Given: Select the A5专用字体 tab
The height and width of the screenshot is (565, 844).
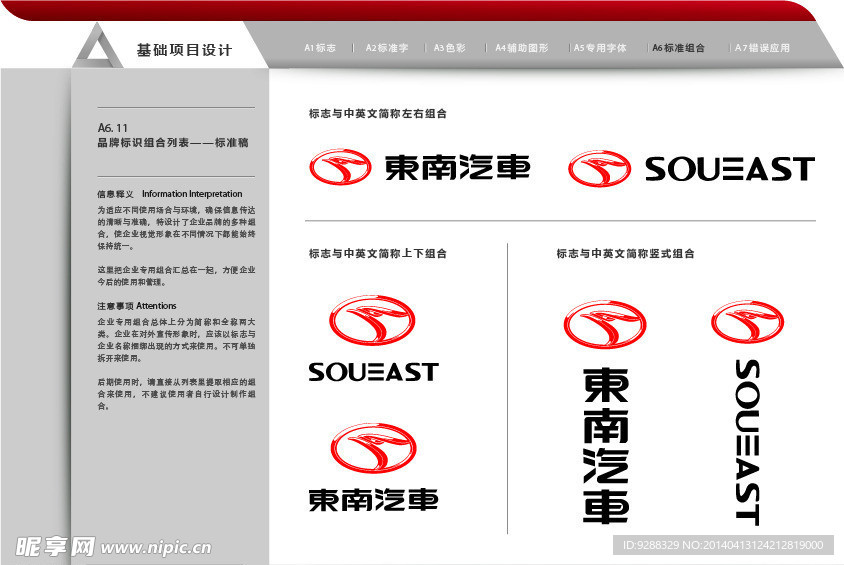Looking at the screenshot, I should (x=600, y=48).
